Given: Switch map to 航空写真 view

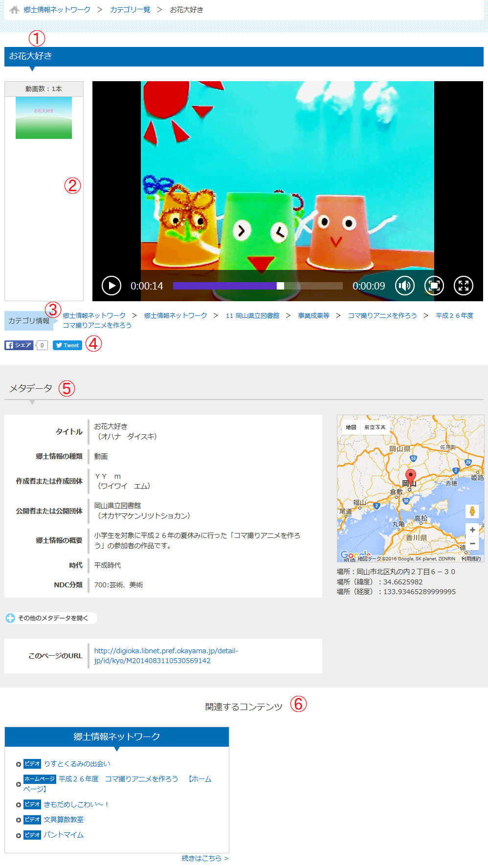Looking at the screenshot, I should coord(375,427).
